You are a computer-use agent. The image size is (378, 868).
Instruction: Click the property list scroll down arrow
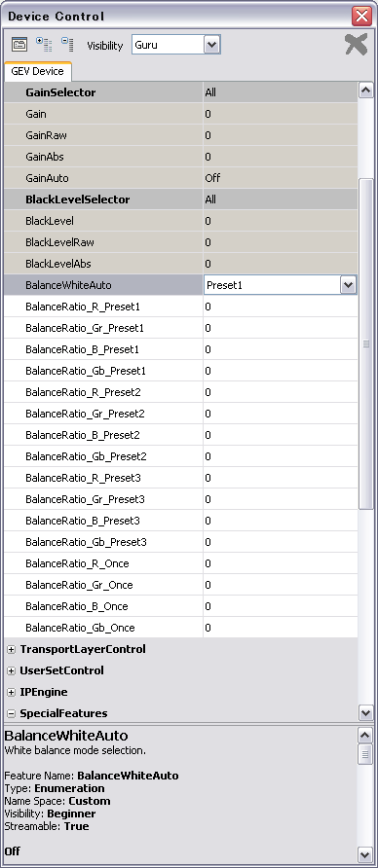(x=365, y=712)
